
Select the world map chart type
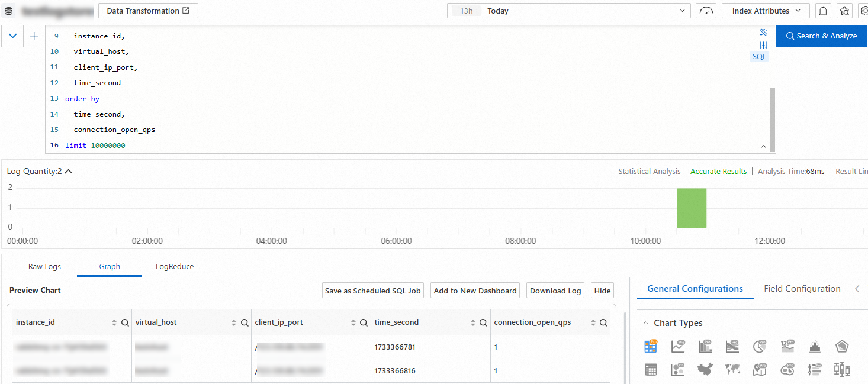pyautogui.click(x=732, y=370)
